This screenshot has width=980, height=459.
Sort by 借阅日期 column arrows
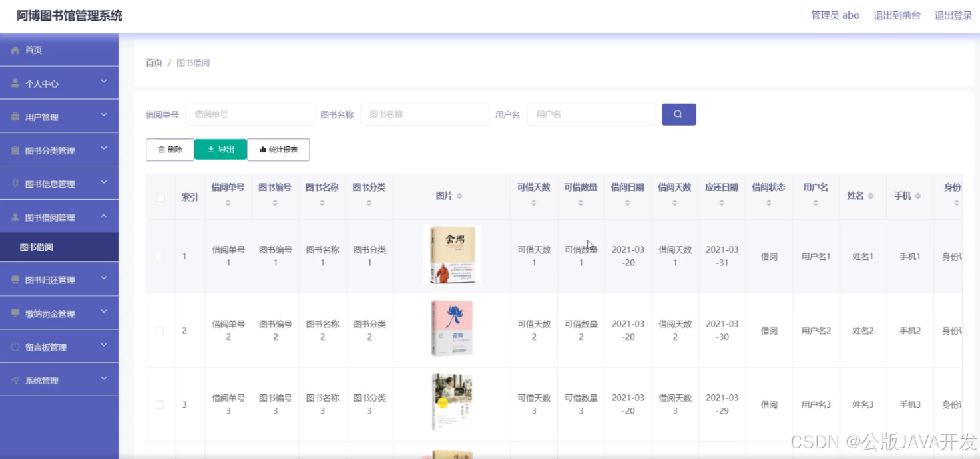(x=628, y=203)
